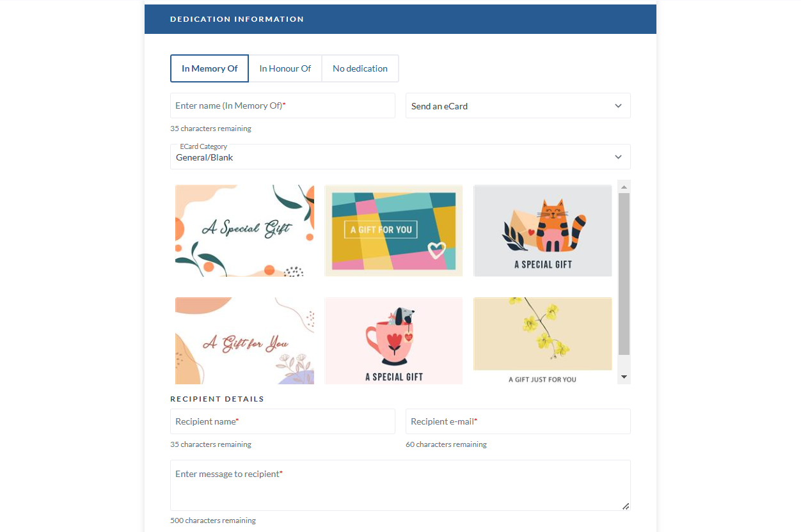Click the eCard gallery scrollbar thumb

click(624, 274)
